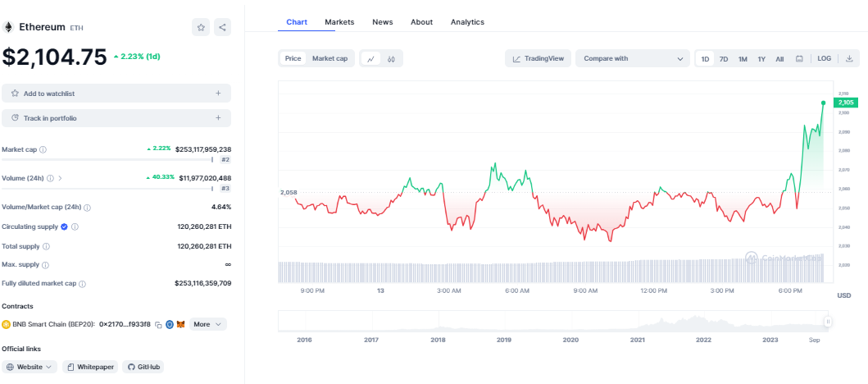The width and height of the screenshot is (868, 384).
Task: Expand the Website links dropdown
Action: click(x=30, y=367)
